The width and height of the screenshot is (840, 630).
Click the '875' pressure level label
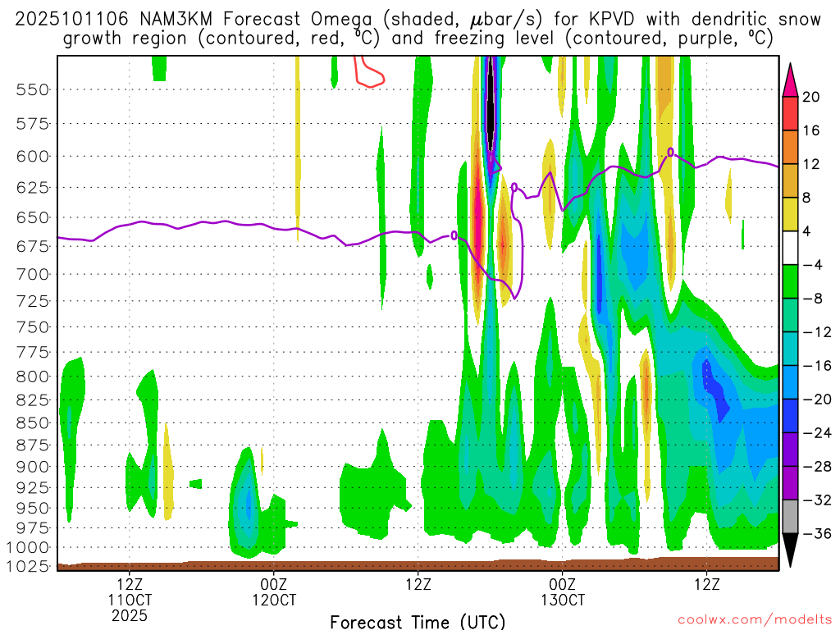pyautogui.click(x=33, y=445)
